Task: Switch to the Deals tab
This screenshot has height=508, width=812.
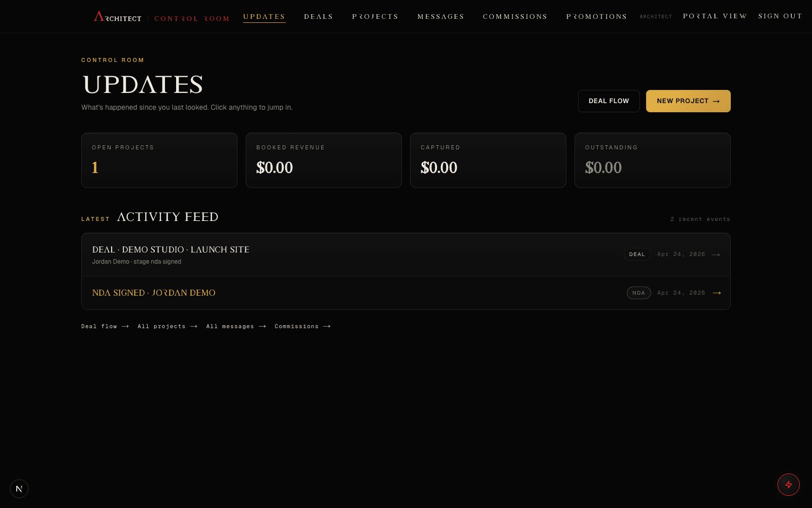Action: click(318, 17)
